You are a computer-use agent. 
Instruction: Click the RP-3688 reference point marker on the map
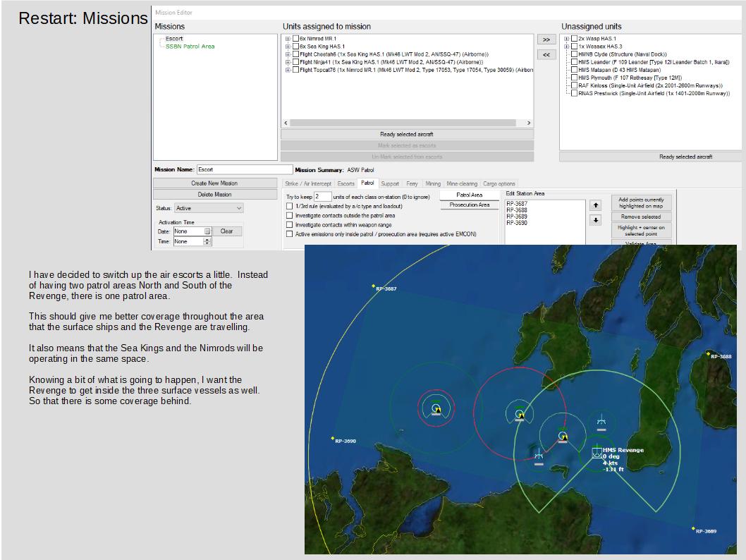(x=709, y=353)
